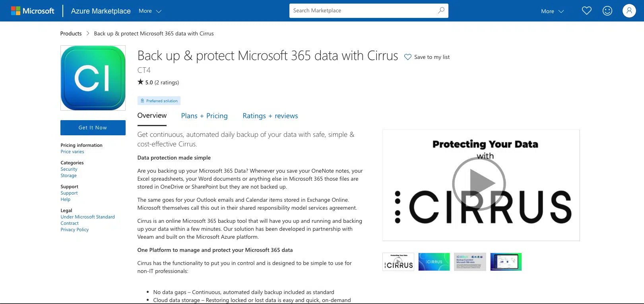
Task: Expand the left More dropdown menu
Action: [x=150, y=11]
